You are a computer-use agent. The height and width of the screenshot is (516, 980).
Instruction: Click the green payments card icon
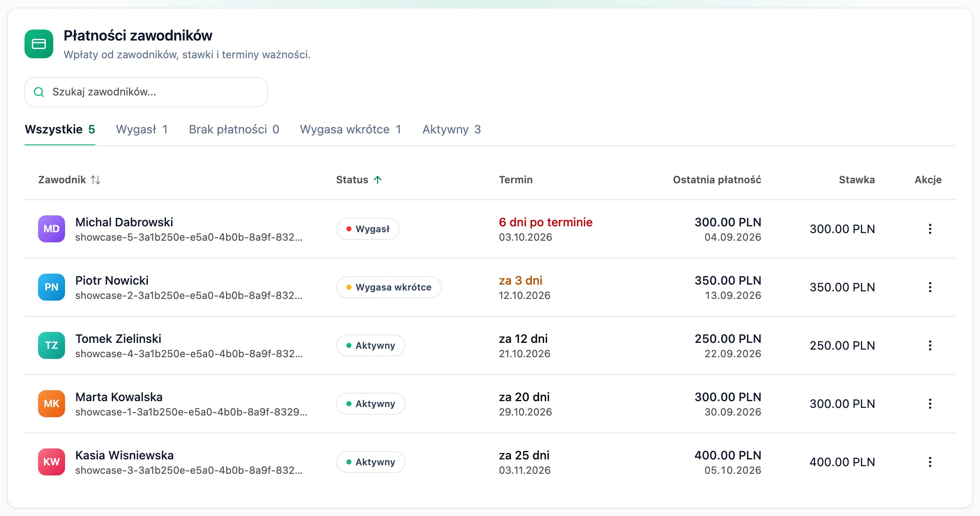[x=39, y=44]
